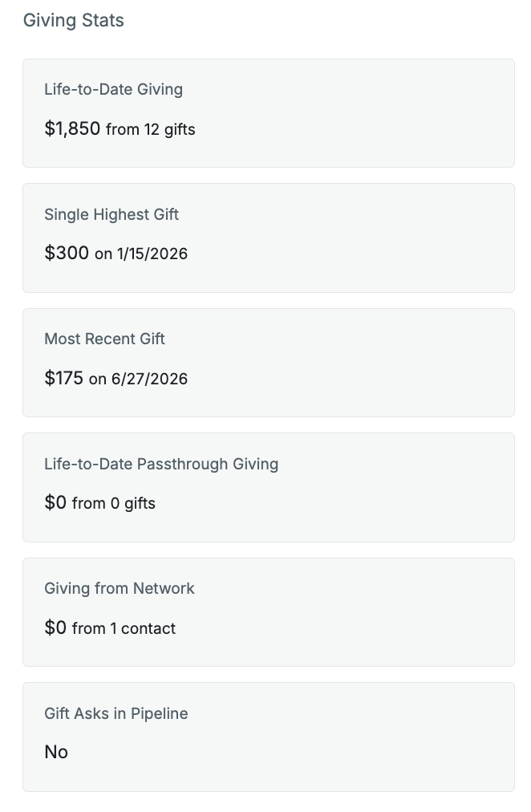This screenshot has height=812, width=531.
Task: Select the $0 network giving amount
Action: click(55, 627)
